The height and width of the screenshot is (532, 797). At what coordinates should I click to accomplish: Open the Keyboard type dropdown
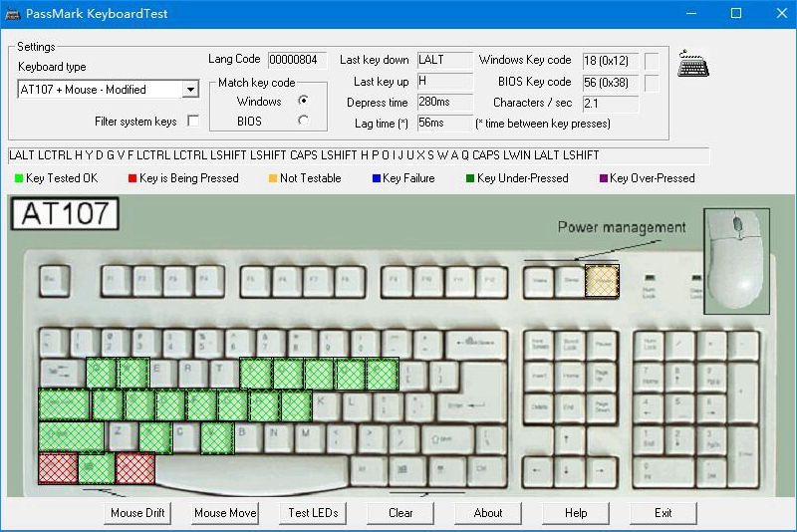(x=190, y=90)
